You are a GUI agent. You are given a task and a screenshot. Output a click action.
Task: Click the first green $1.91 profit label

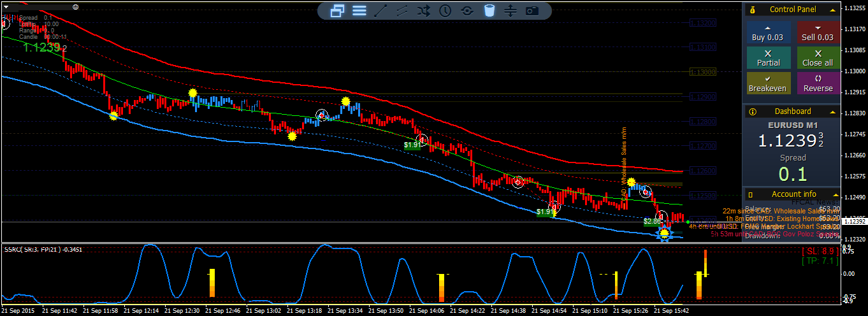[x=413, y=145]
